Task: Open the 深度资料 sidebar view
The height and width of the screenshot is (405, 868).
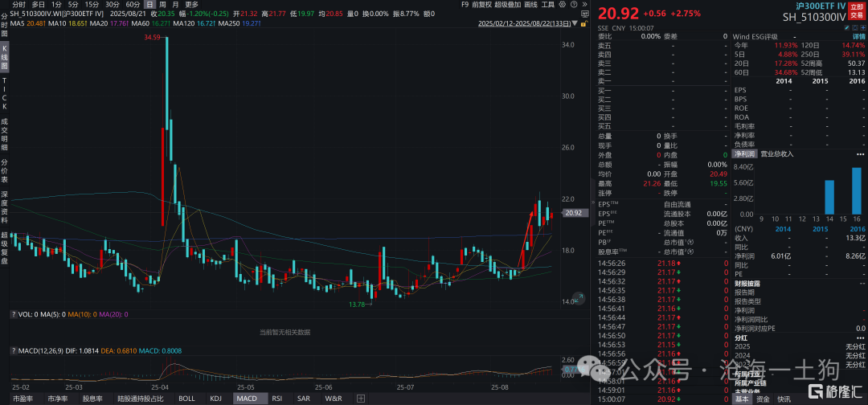Action: (5, 207)
